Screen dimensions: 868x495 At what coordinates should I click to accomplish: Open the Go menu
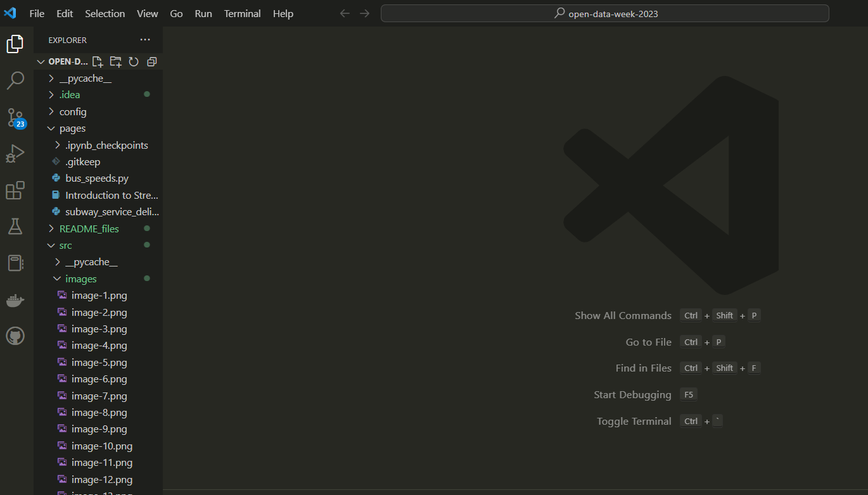click(177, 13)
